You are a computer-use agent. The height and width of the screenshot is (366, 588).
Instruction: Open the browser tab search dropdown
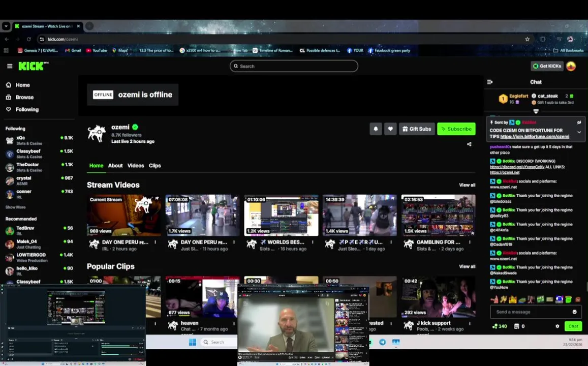tap(6, 26)
